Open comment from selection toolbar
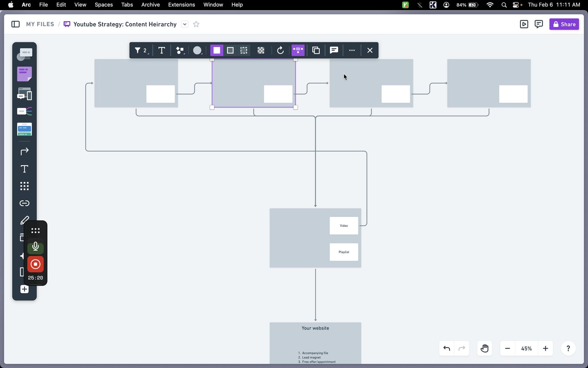The height and width of the screenshot is (368, 588). coord(334,50)
